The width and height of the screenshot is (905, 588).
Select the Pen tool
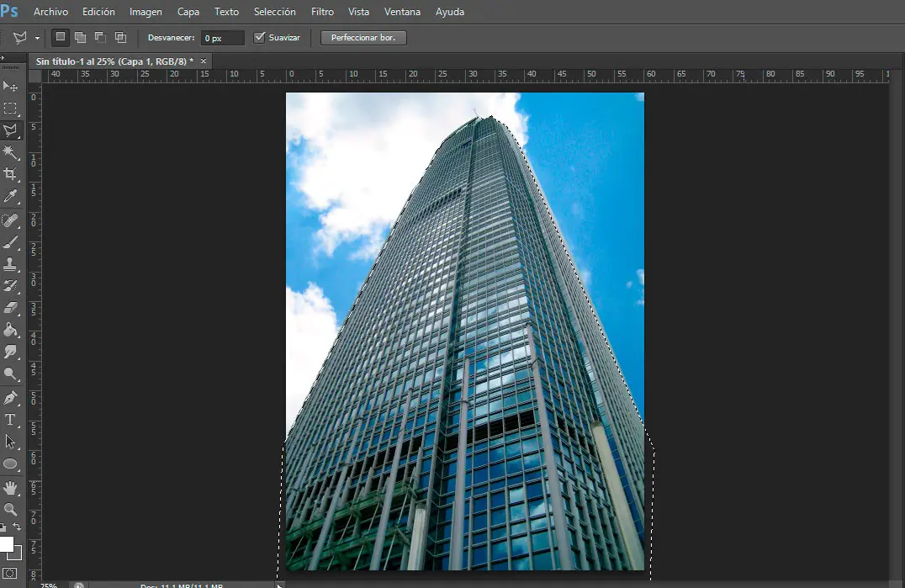tap(11, 397)
